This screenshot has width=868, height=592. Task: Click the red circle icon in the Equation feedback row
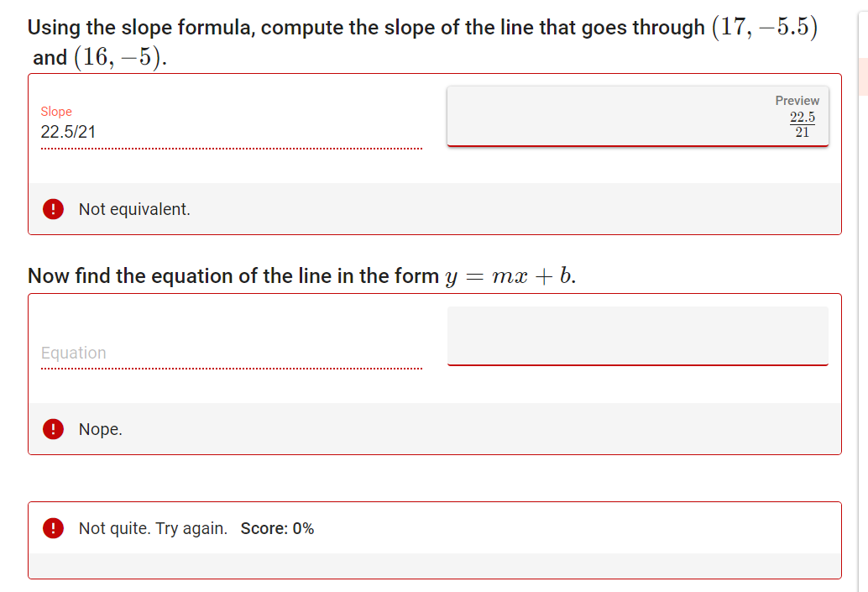coord(53,428)
